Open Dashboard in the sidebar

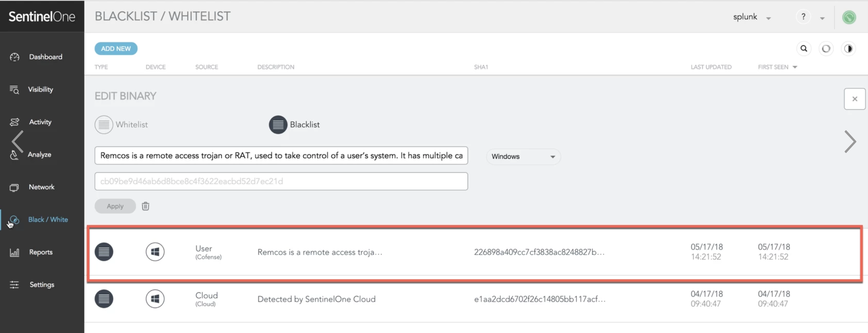click(x=45, y=57)
